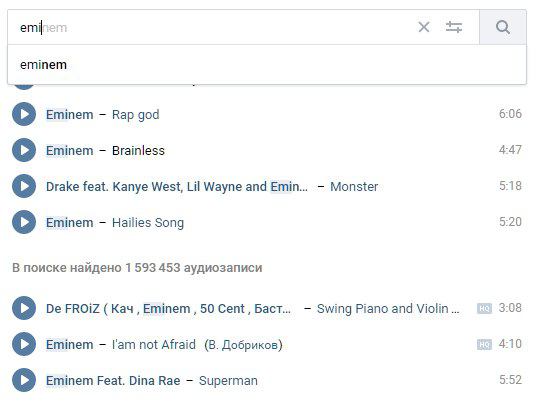Play the De FROiZ Swing Piano track

(x=24, y=308)
